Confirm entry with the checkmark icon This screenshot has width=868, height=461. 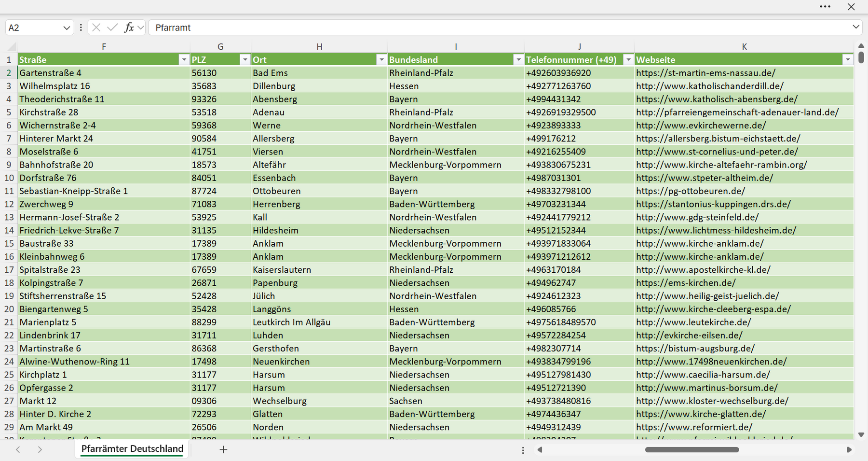[x=112, y=28]
